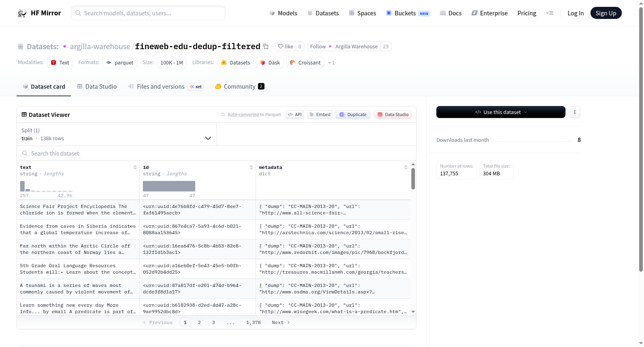This screenshot has width=644, height=347.
Task: Click the id length histogram bar
Action: tap(169, 186)
